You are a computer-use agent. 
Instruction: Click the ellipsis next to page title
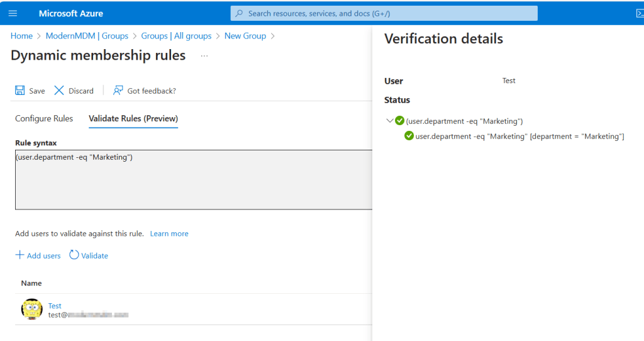[x=204, y=56]
